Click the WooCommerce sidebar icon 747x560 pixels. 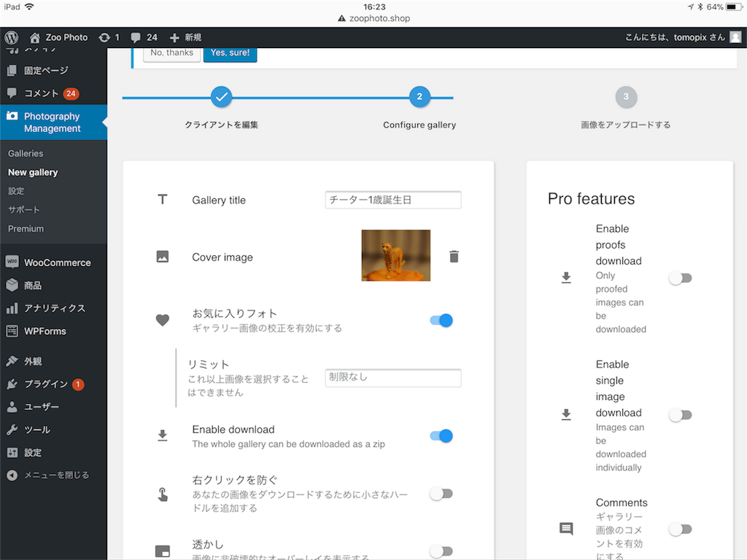click(x=12, y=262)
